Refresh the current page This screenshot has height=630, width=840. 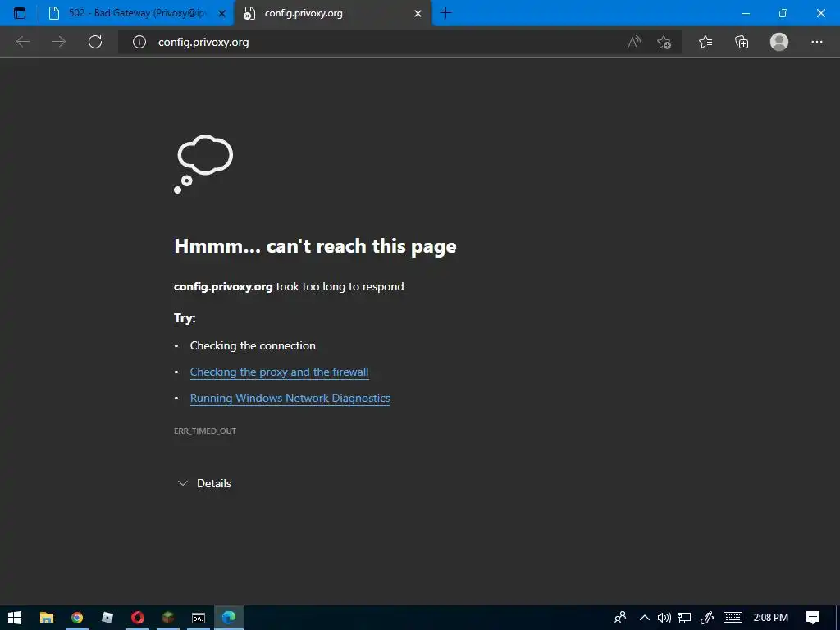(95, 42)
